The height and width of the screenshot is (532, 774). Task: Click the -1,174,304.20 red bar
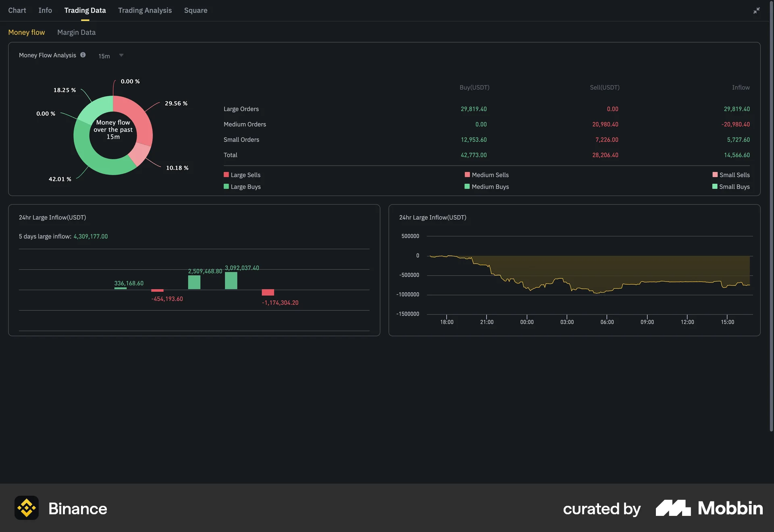coord(268,292)
